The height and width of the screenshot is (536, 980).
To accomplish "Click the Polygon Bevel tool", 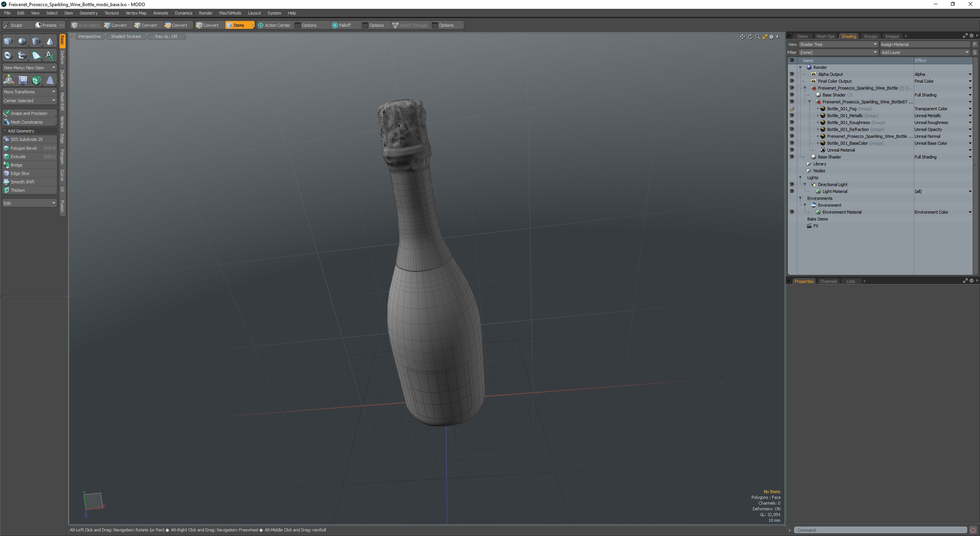I will (29, 148).
